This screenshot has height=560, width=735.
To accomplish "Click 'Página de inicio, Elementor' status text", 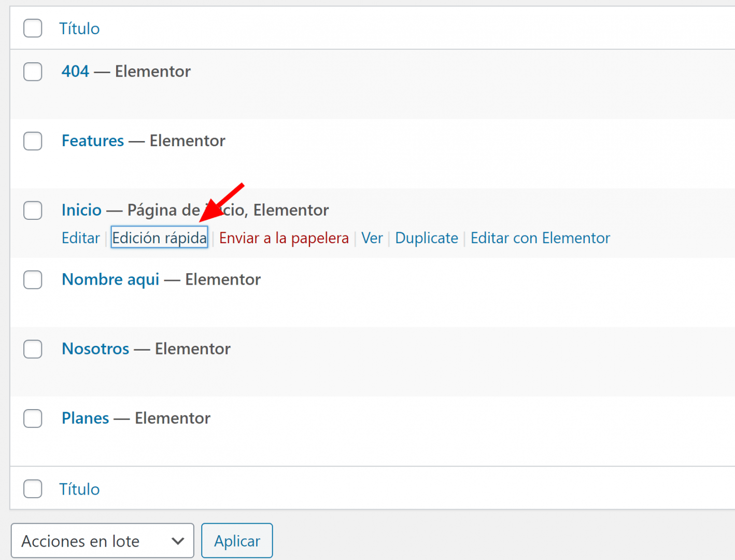I will pyautogui.click(x=228, y=210).
